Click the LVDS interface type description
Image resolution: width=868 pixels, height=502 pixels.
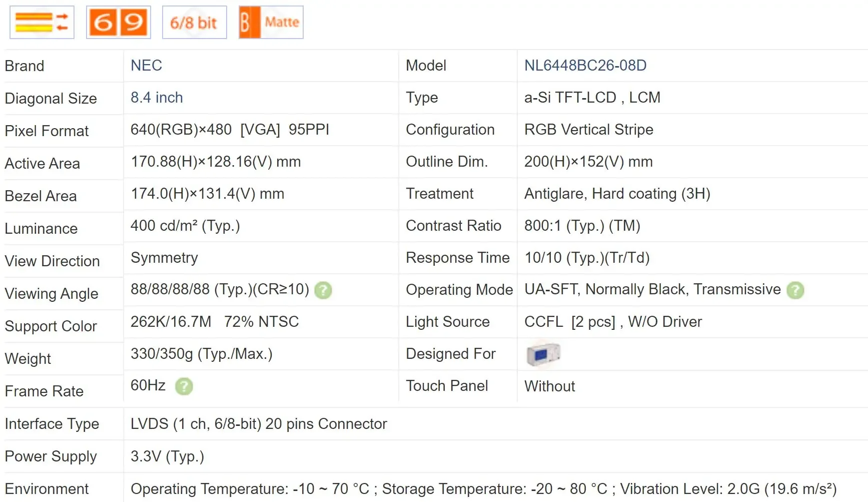coord(259,424)
